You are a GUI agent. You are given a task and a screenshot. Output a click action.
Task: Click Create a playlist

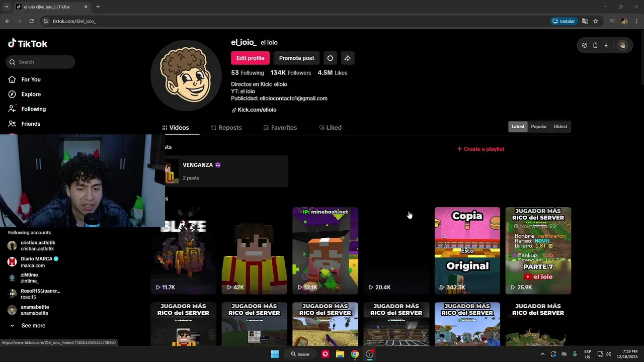coord(480,149)
